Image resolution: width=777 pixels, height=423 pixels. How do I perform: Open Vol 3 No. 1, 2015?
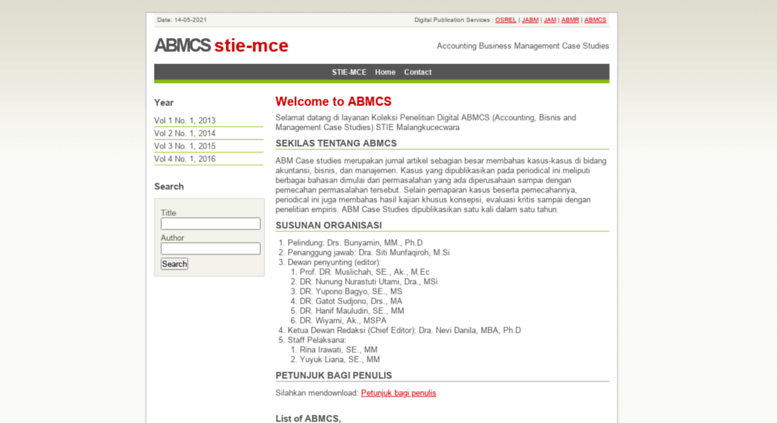185,146
